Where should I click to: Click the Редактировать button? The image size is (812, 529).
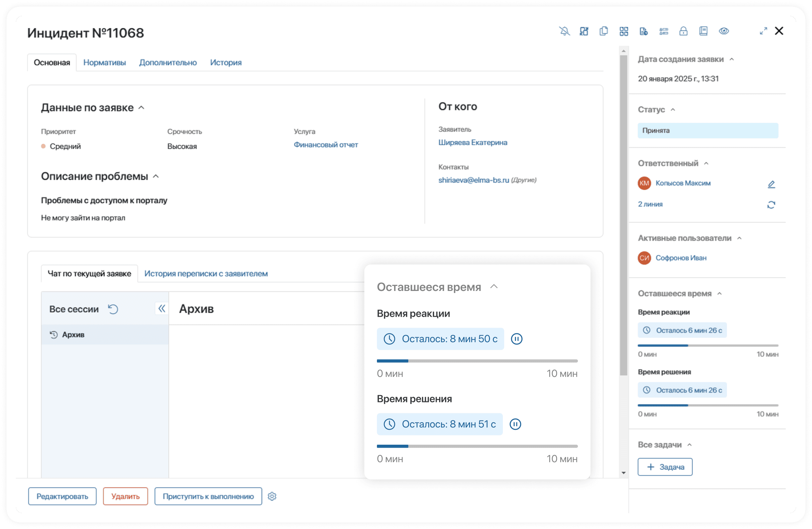62,497
